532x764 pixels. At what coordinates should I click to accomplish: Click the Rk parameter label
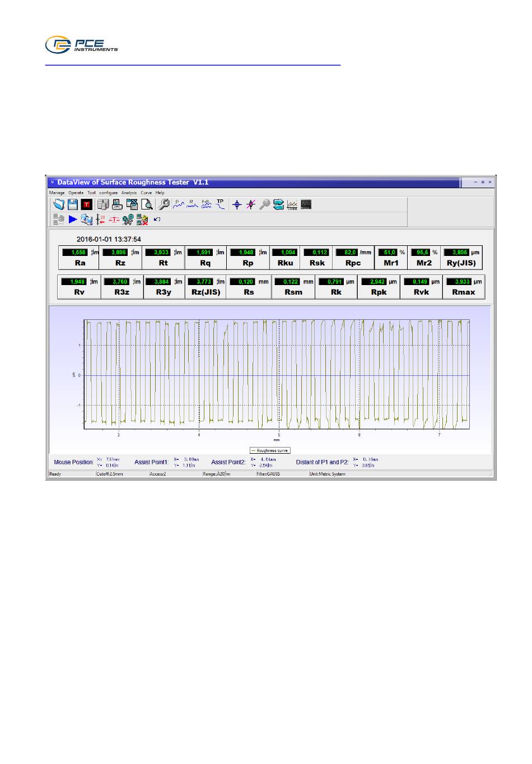pos(336,292)
